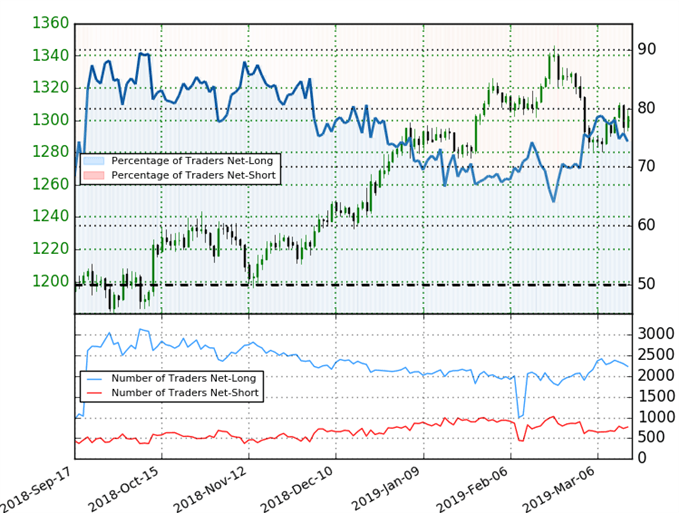Viewport: 679px width, 513px height.
Task: Click the 50 percent axis label
Action: pos(647,284)
